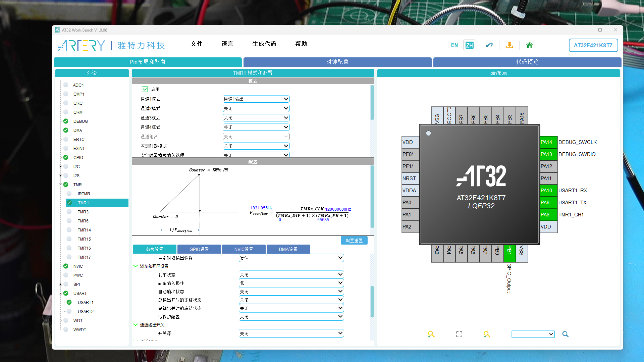Viewport: 644px width, 362px height.
Task: Click the AT32F421K8T7 chip button
Action: (x=593, y=45)
